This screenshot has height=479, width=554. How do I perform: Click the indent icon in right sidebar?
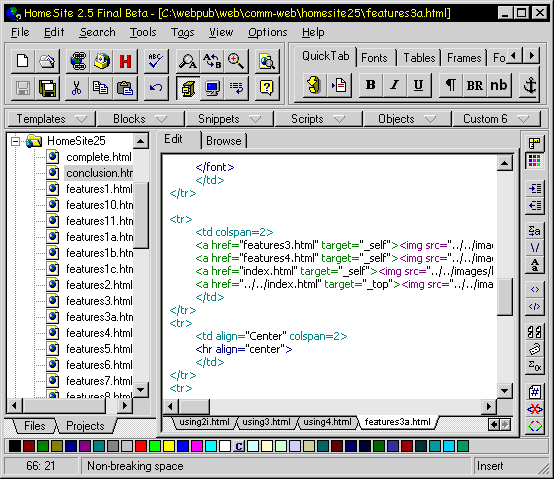(535, 188)
